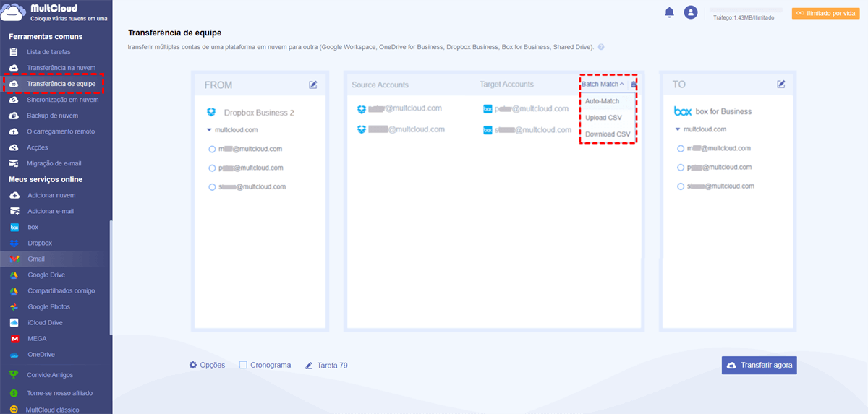Screen dimensions: 868x414
Task: Open the user account avatar icon
Action: point(691,12)
